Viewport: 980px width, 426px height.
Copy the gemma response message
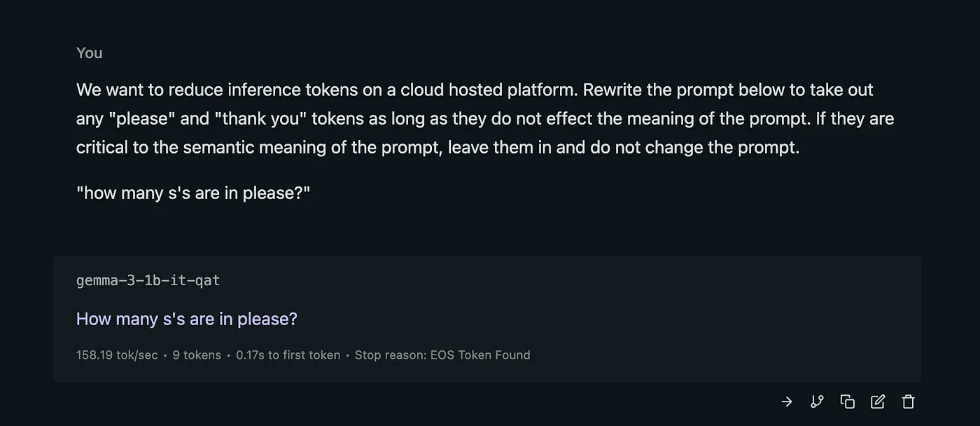pos(847,401)
